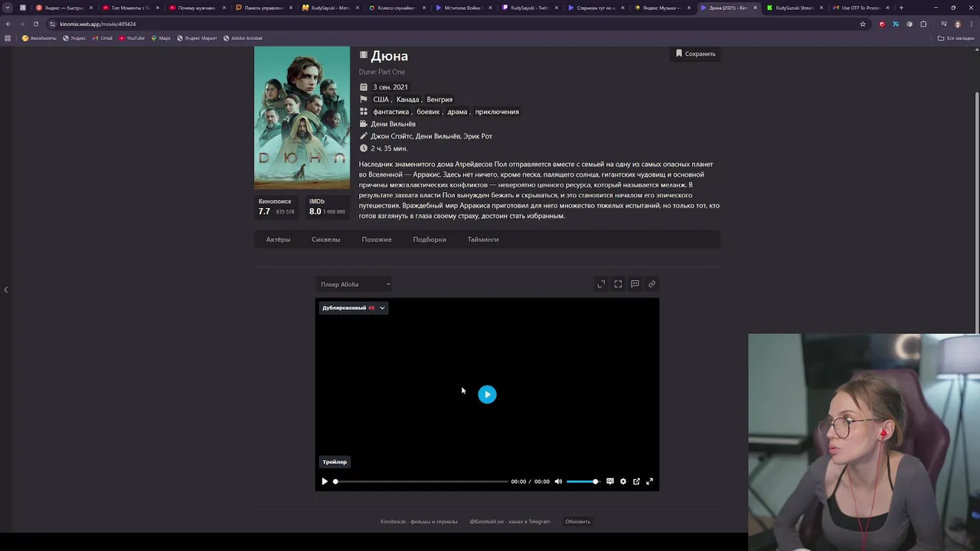Click the драма genre link

457,112
